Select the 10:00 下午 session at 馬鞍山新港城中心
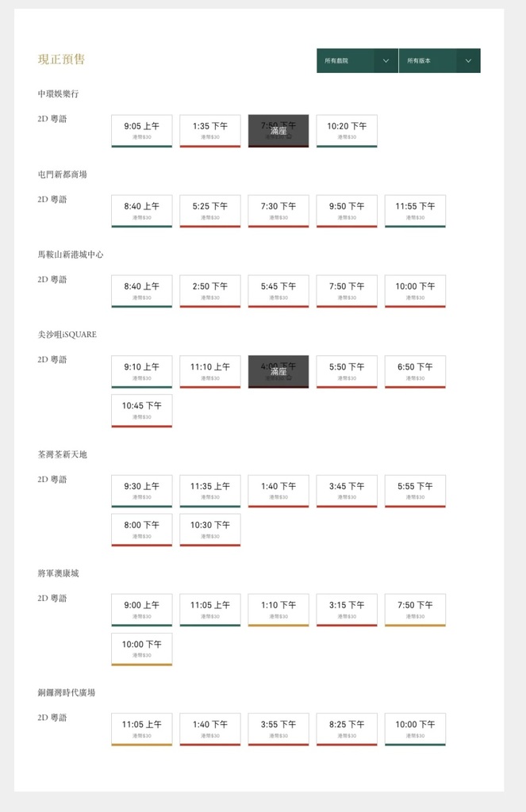The image size is (526, 812). (414, 290)
